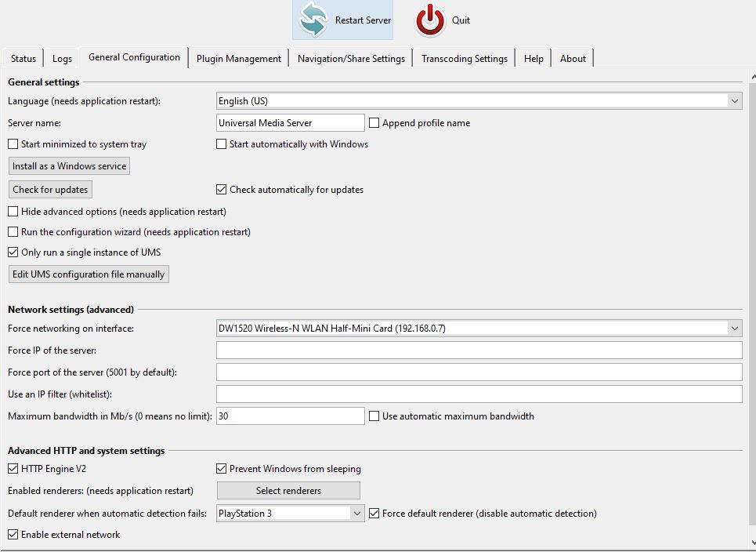Toggle Hide advanced options checkbox
Image resolution: width=756 pixels, height=552 pixels.
pyautogui.click(x=13, y=212)
